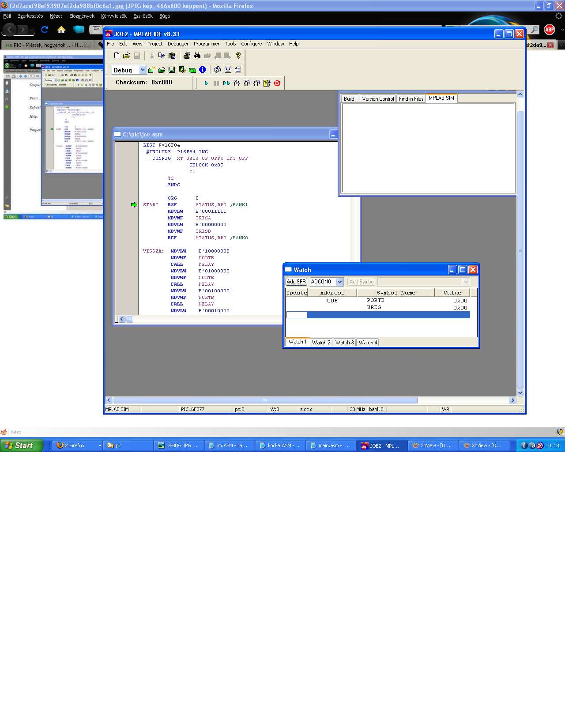Switch to the Watch 4 tab
Image resolution: width=565 pixels, height=728 pixels.
click(x=368, y=343)
